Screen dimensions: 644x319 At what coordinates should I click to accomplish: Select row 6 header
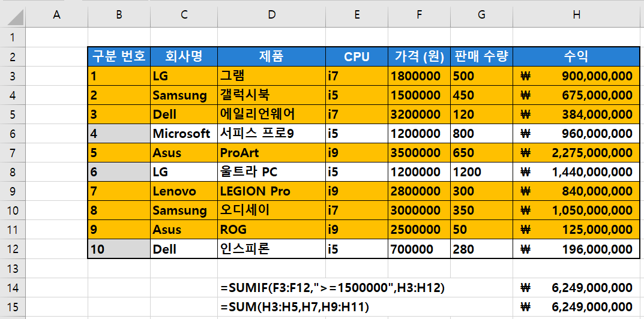click(x=13, y=134)
